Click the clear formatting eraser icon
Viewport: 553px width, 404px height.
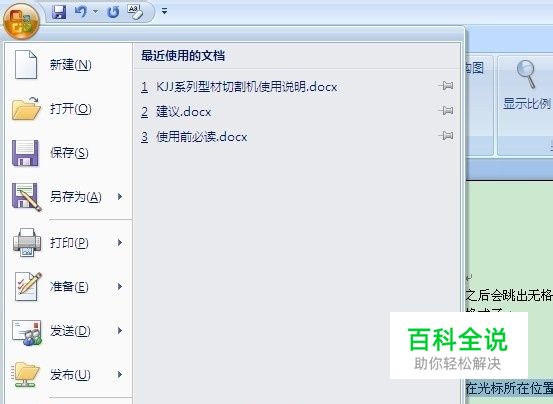[x=135, y=12]
